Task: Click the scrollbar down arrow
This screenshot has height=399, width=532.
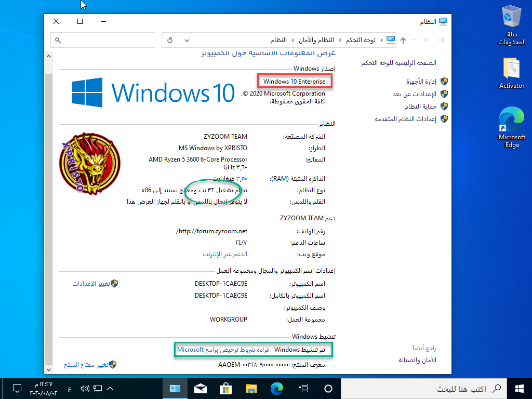Action: pos(48,369)
